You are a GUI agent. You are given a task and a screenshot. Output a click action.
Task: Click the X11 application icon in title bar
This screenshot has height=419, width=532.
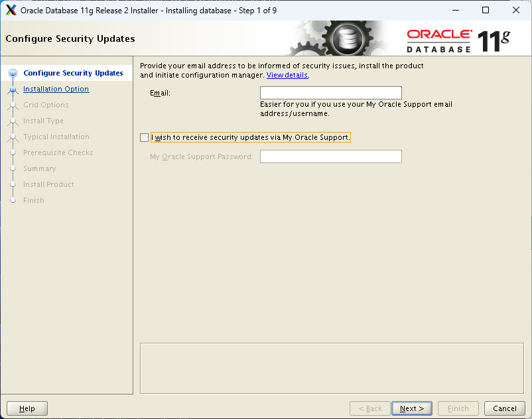pyautogui.click(x=11, y=10)
